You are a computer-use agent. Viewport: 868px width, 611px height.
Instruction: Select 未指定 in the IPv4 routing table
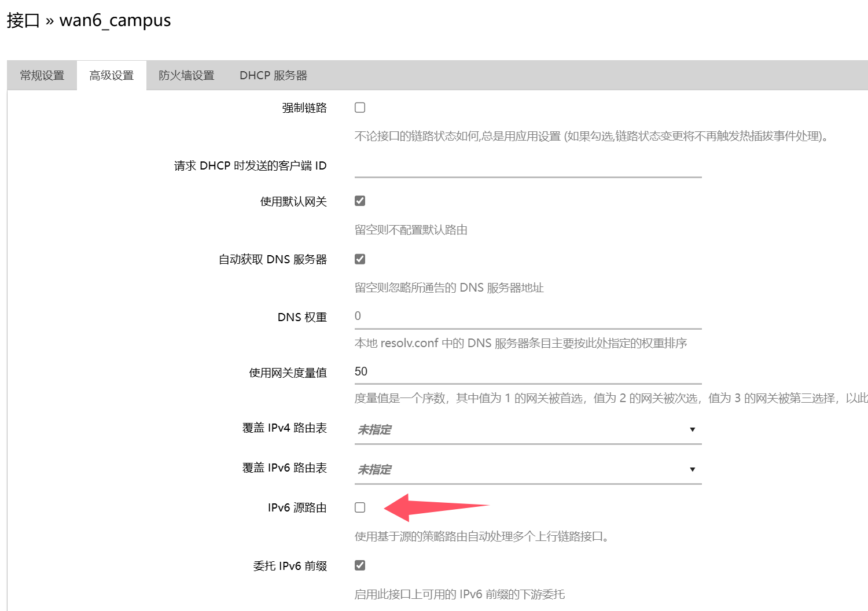pos(374,429)
